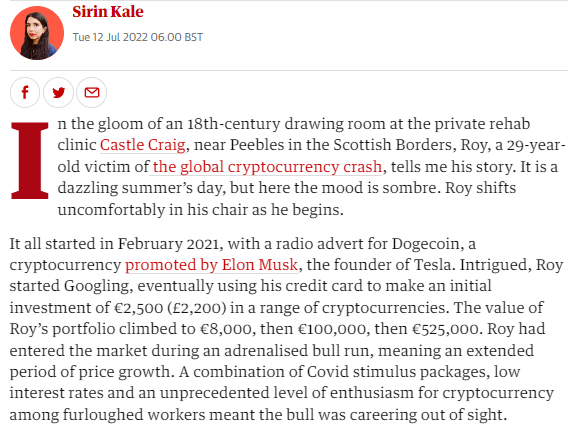Share the article via email icon
The image size is (579, 432).
(92, 92)
